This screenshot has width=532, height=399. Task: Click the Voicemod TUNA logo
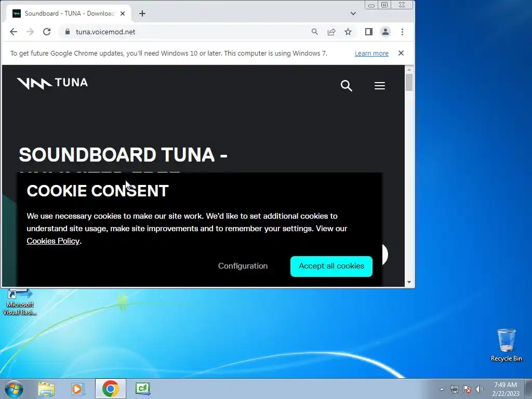[52, 83]
